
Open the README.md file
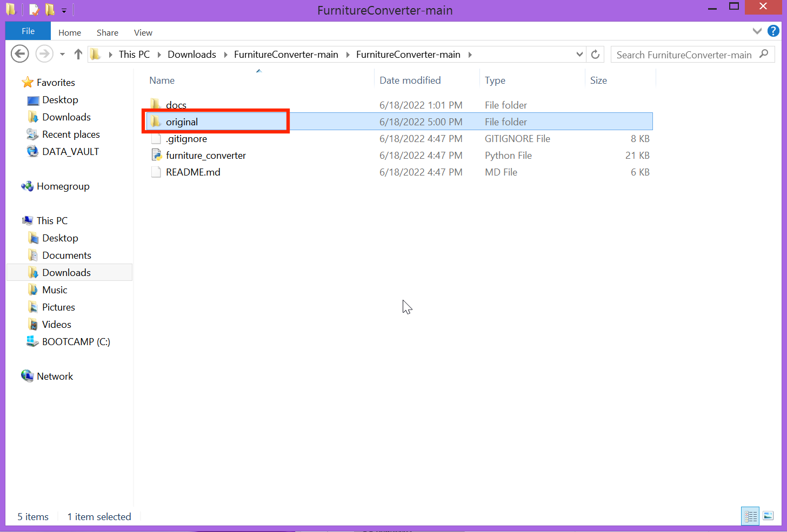pos(192,172)
